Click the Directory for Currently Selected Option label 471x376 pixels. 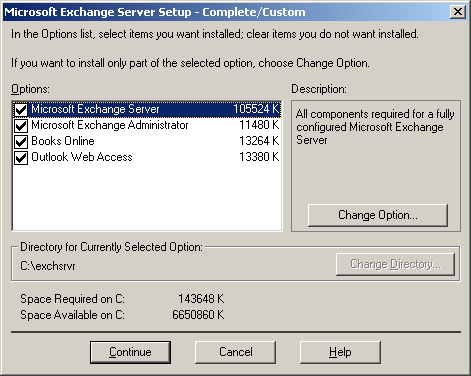[111, 247]
